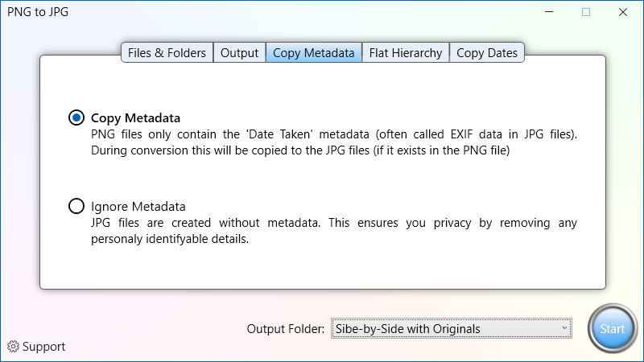Open the Support link text
Screen dimensions: 644x362
coord(44,347)
